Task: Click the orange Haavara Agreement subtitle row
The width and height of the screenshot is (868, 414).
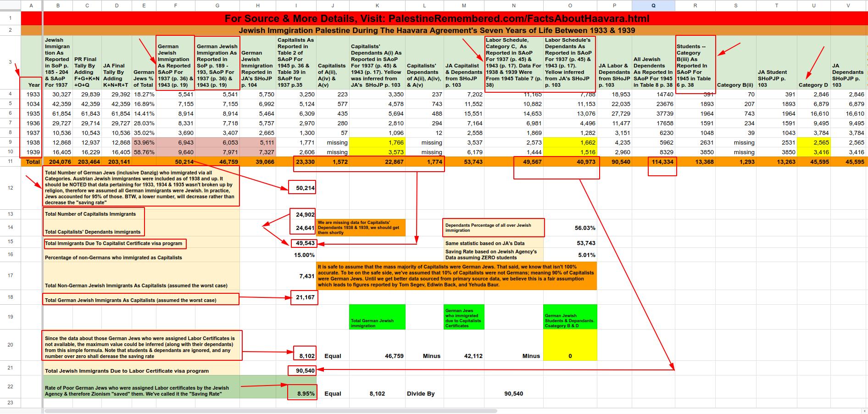Action: [437, 30]
